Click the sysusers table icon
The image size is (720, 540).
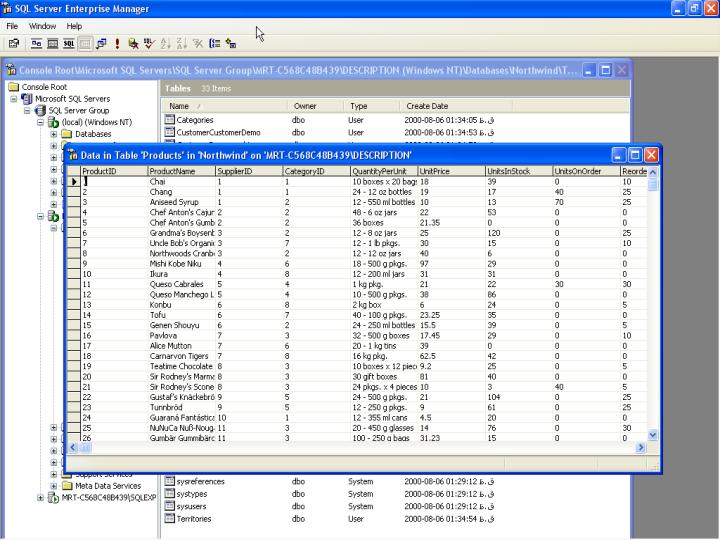pos(170,506)
